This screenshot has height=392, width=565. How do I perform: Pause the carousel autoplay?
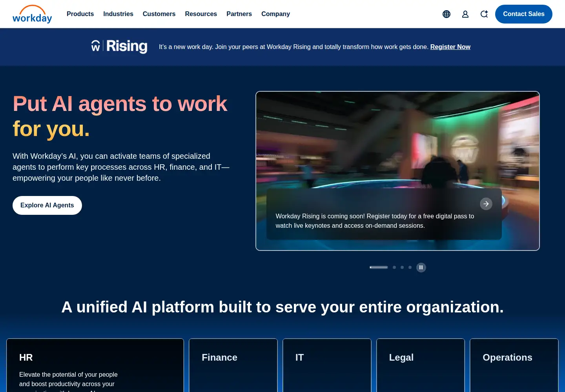tap(421, 267)
